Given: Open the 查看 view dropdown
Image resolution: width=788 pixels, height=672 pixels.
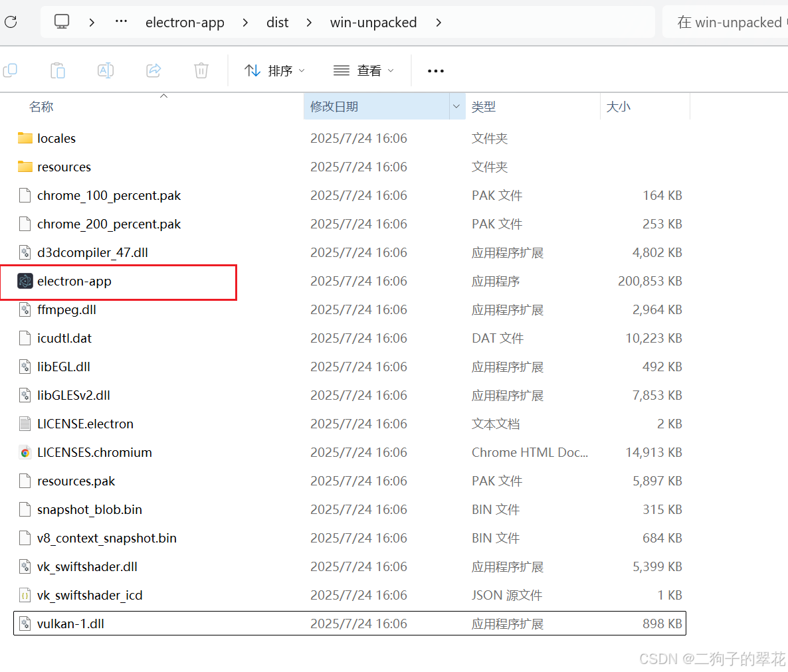Looking at the screenshot, I should coord(363,71).
